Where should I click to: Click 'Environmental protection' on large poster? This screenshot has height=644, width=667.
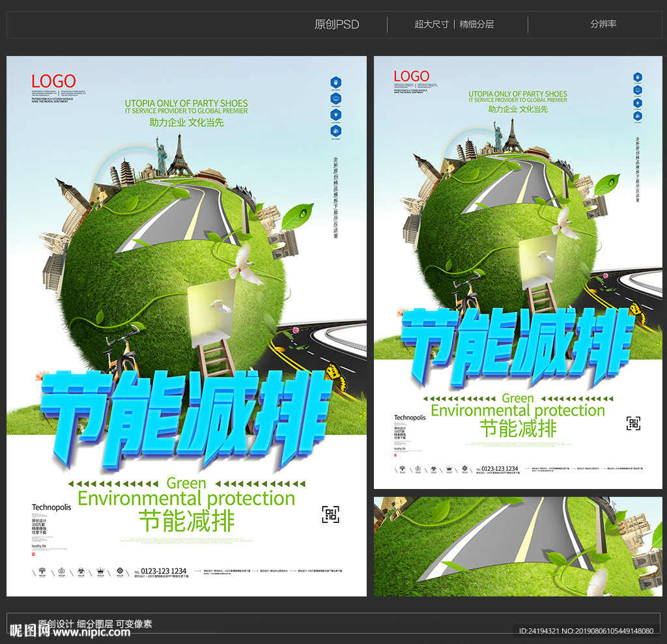pos(186,499)
